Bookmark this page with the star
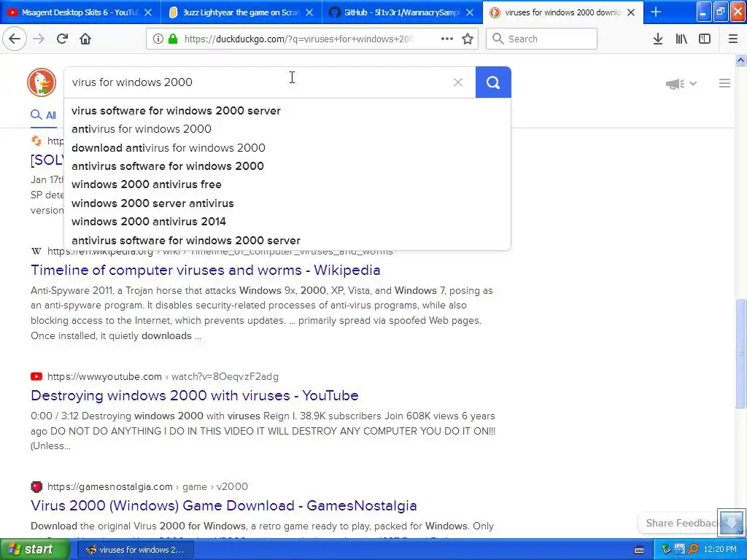Viewport: 747px width, 560px height. [468, 39]
